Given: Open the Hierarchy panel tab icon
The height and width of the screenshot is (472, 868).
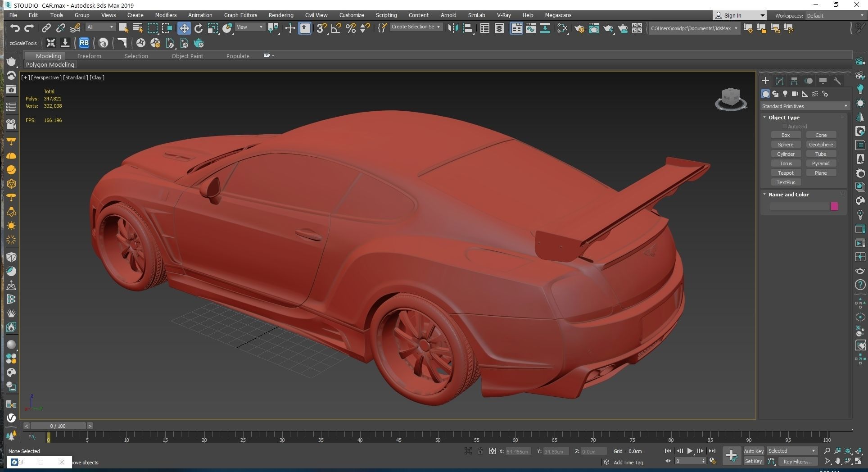Looking at the screenshot, I should 794,81.
